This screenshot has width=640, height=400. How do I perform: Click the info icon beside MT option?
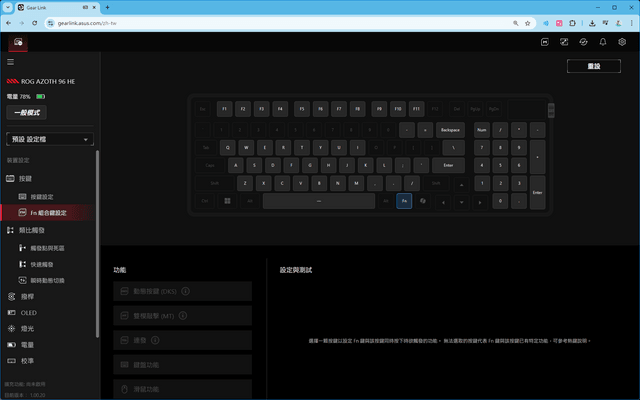click(183, 316)
